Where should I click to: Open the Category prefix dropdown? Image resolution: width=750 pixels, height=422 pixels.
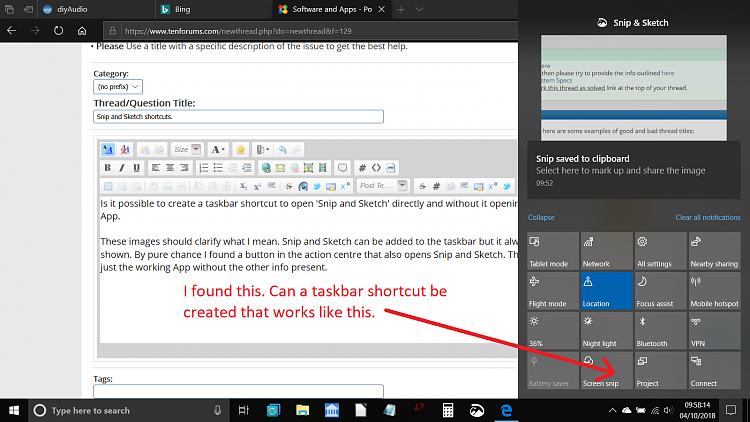point(118,87)
